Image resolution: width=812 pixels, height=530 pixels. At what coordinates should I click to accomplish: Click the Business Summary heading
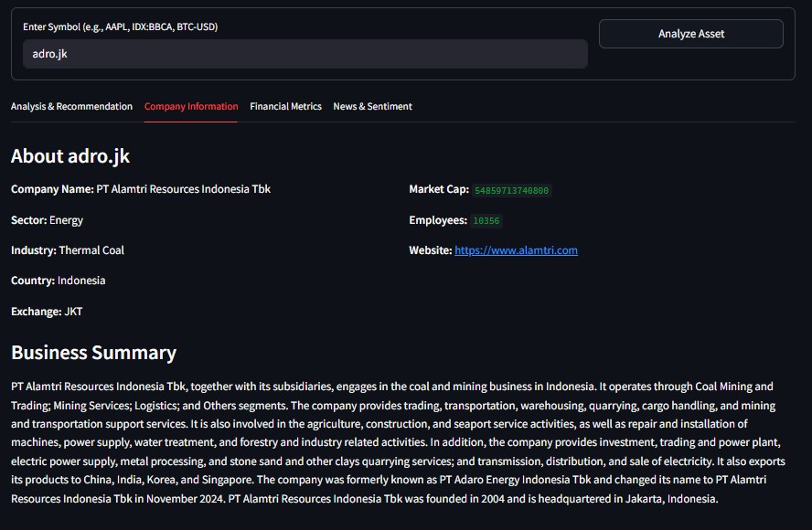(x=93, y=353)
